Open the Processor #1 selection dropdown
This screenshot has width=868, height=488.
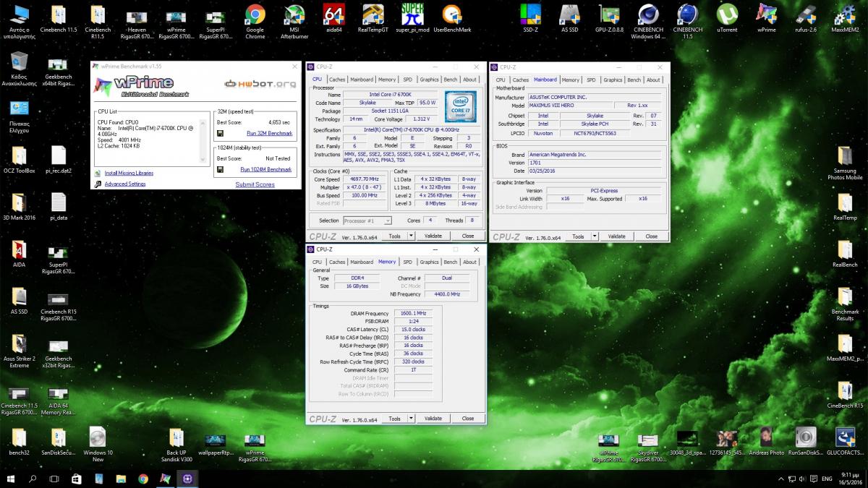(x=367, y=221)
